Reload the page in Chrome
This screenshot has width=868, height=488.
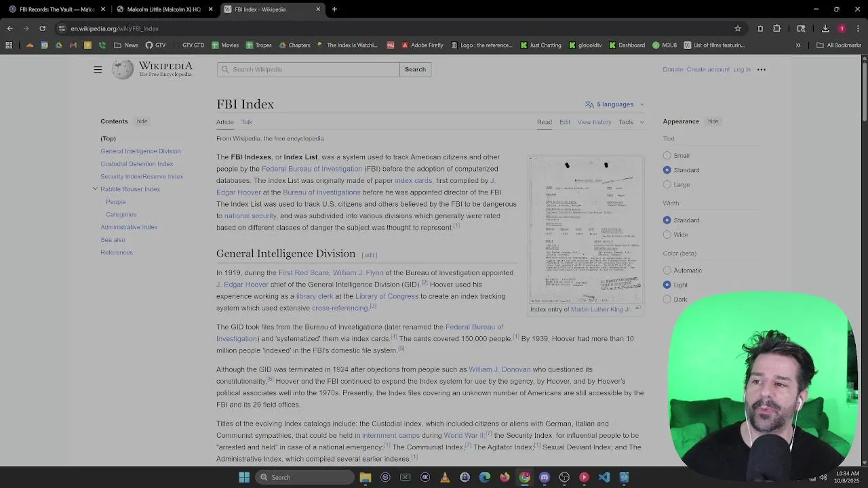coord(42,28)
